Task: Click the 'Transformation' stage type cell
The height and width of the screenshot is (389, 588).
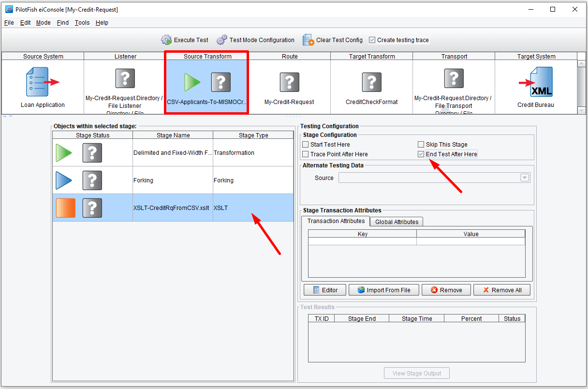Action: (x=253, y=153)
